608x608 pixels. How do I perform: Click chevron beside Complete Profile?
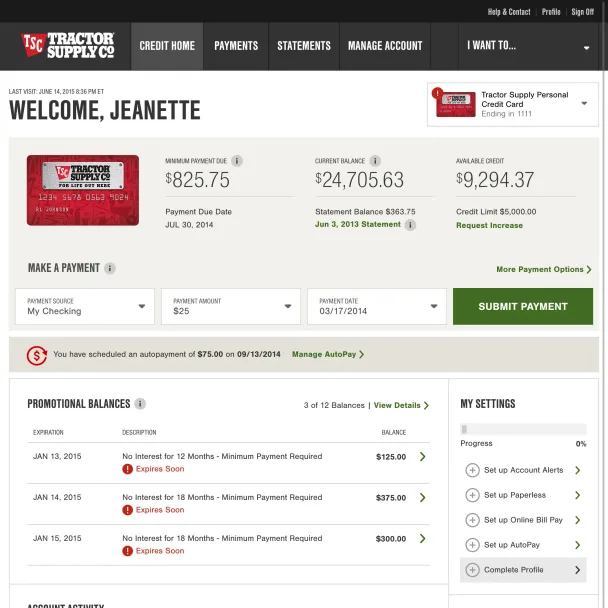pos(578,570)
